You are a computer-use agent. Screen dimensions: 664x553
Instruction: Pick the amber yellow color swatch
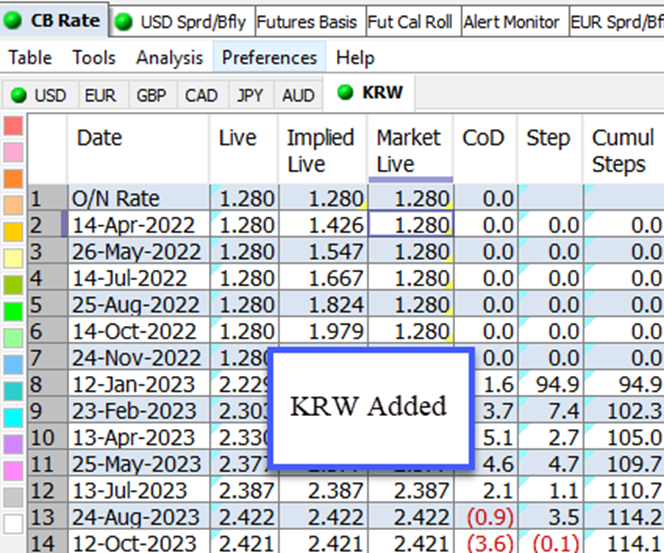(13, 232)
